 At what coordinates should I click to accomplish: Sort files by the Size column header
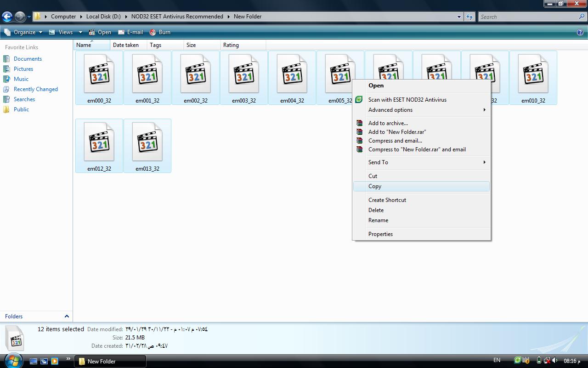point(191,45)
